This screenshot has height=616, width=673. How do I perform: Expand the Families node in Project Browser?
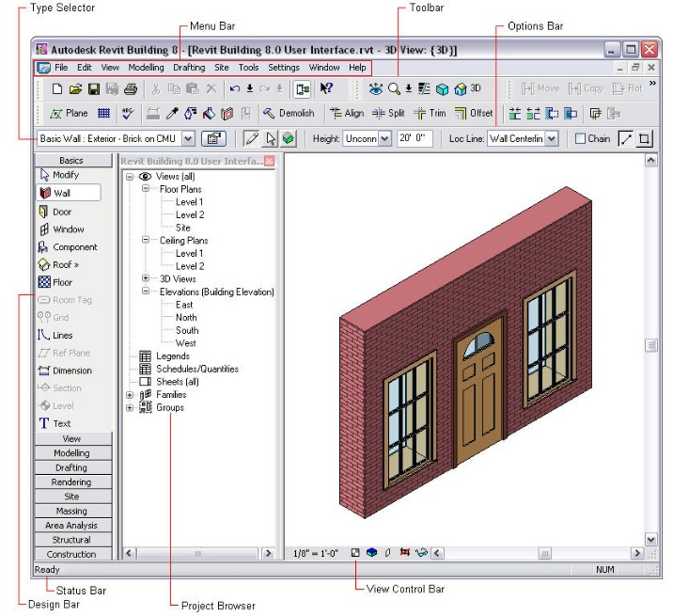click(130, 395)
